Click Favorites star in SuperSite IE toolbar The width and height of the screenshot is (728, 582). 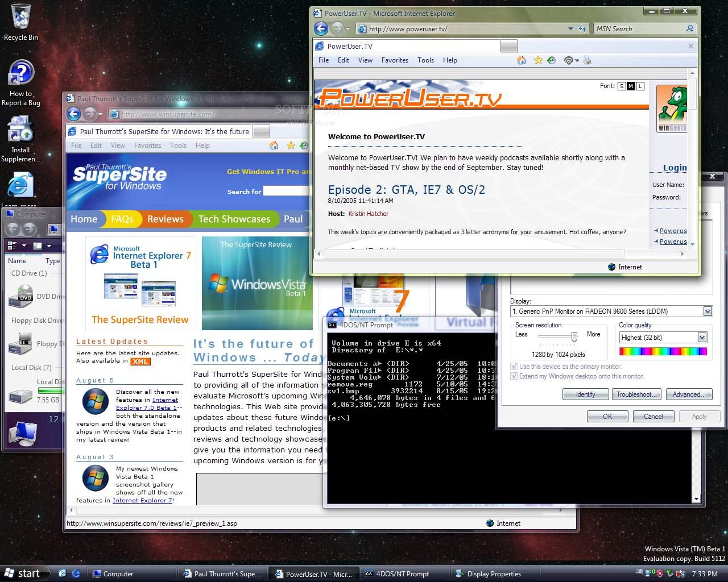pos(291,145)
